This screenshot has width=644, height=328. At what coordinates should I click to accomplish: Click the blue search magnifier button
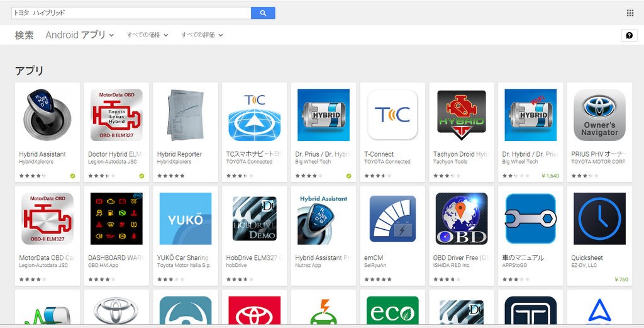click(263, 13)
